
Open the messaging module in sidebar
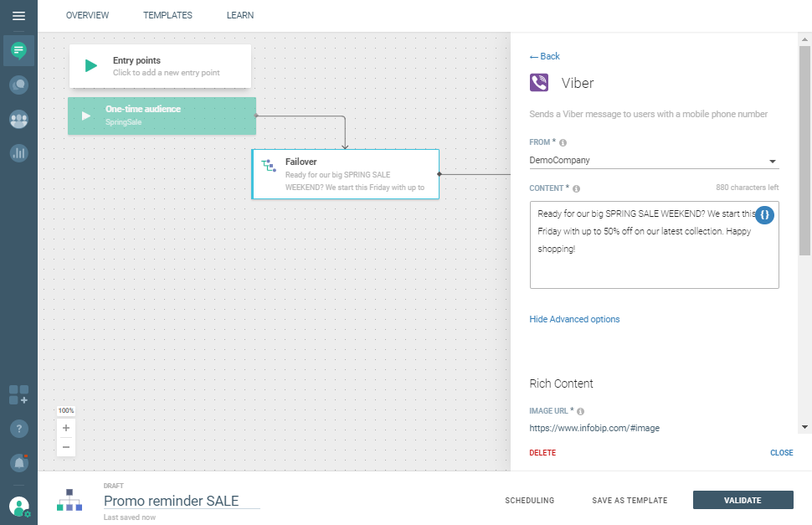[18, 51]
